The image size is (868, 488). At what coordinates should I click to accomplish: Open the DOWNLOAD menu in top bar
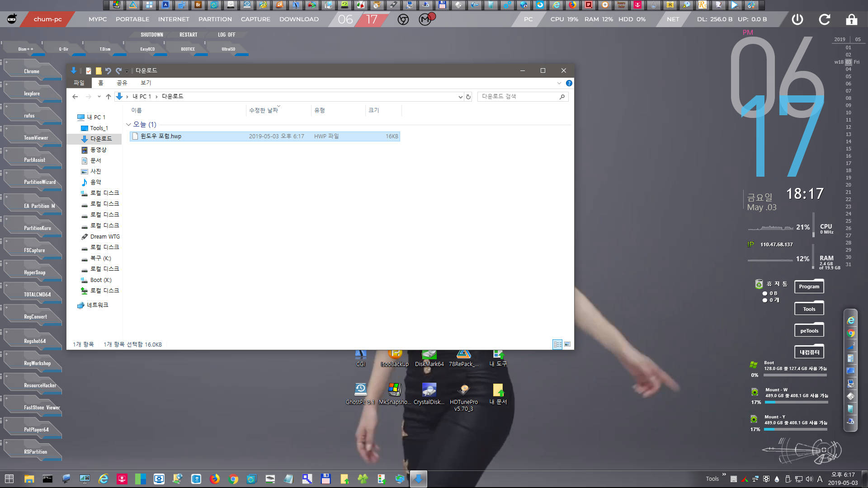coord(299,19)
